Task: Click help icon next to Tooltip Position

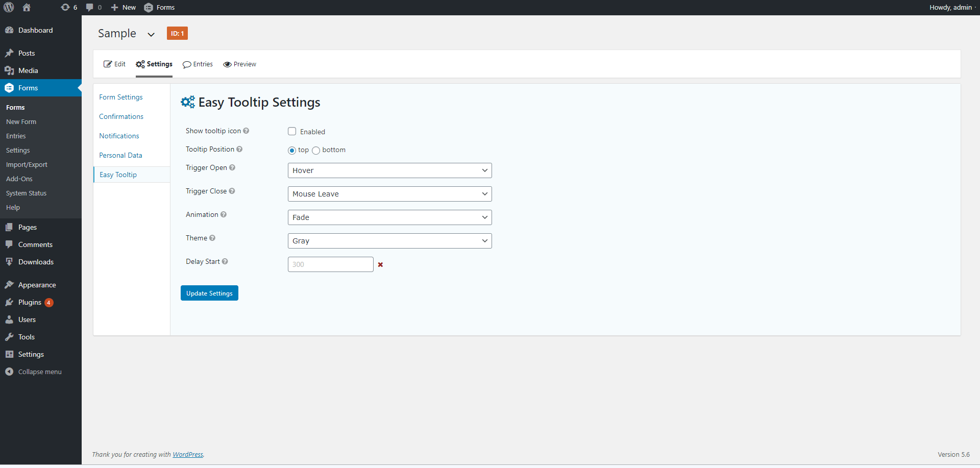Action: [239, 149]
